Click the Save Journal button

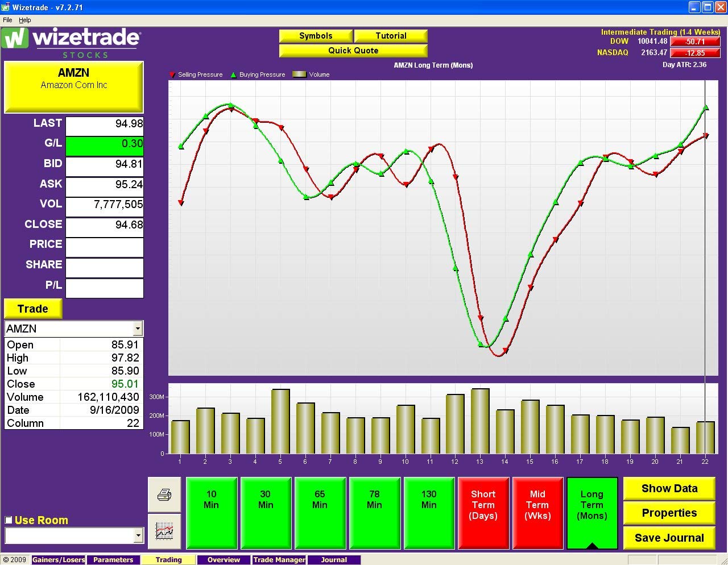[669, 538]
